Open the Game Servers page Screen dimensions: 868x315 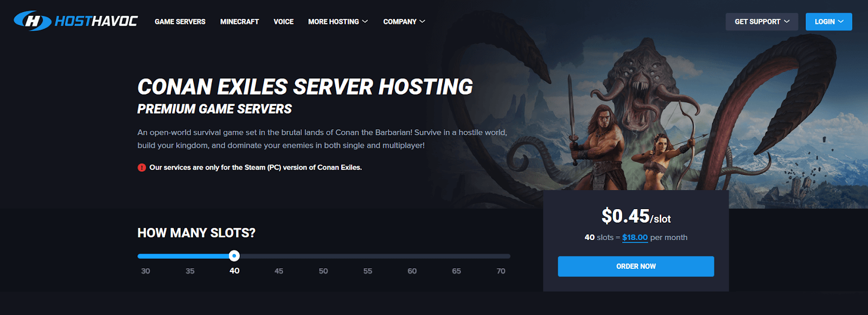click(180, 22)
